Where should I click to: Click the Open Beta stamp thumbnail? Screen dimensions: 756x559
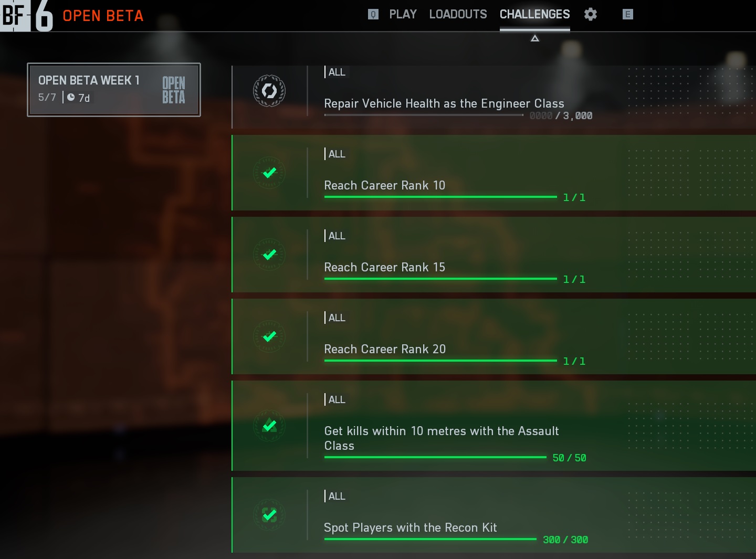[174, 90]
